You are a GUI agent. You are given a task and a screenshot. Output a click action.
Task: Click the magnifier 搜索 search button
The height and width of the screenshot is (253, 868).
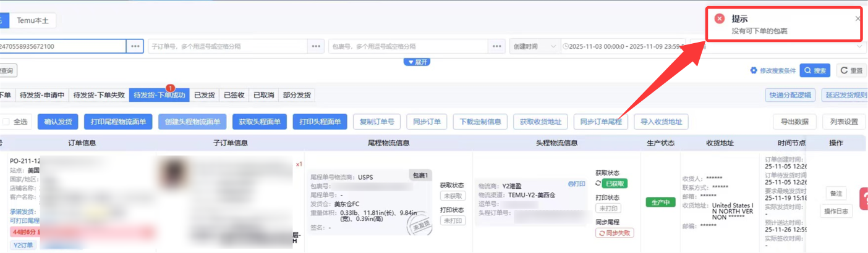click(814, 71)
